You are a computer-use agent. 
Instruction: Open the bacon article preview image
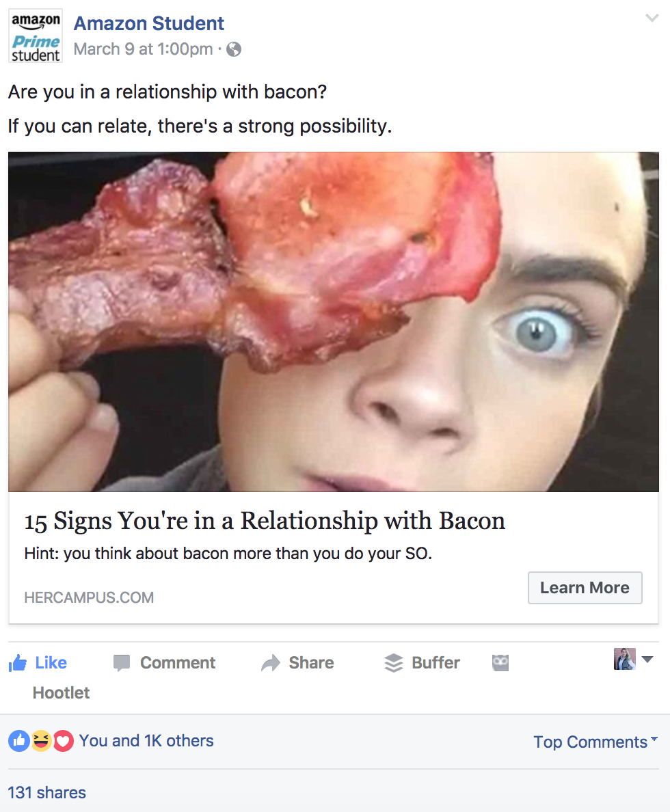tap(333, 322)
